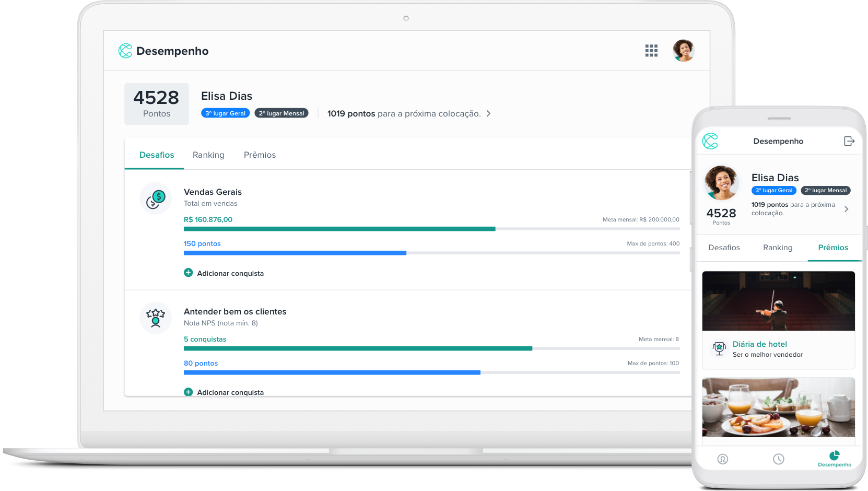Click plus icon under Vendas Gerais
Image resolution: width=868 pixels, height=491 pixels.
[x=189, y=273]
